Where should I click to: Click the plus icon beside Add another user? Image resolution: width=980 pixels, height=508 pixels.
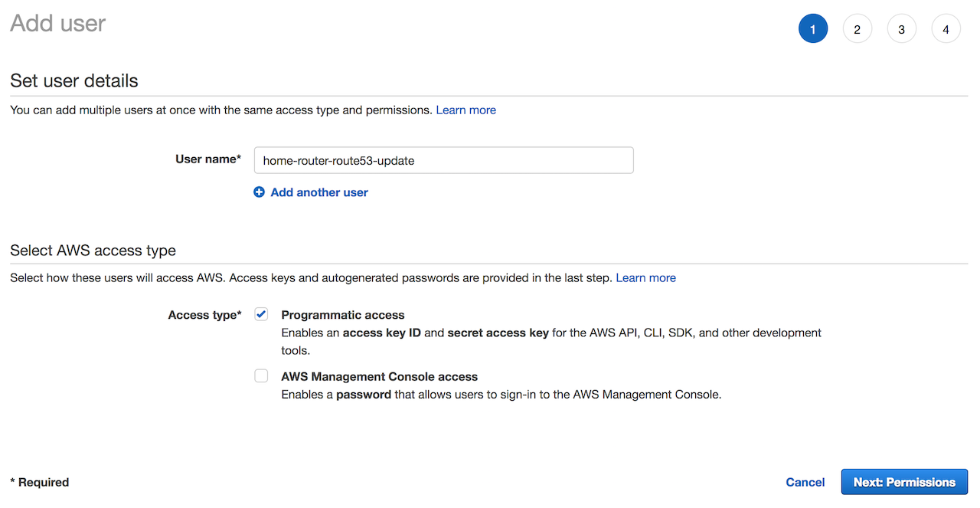tap(259, 192)
